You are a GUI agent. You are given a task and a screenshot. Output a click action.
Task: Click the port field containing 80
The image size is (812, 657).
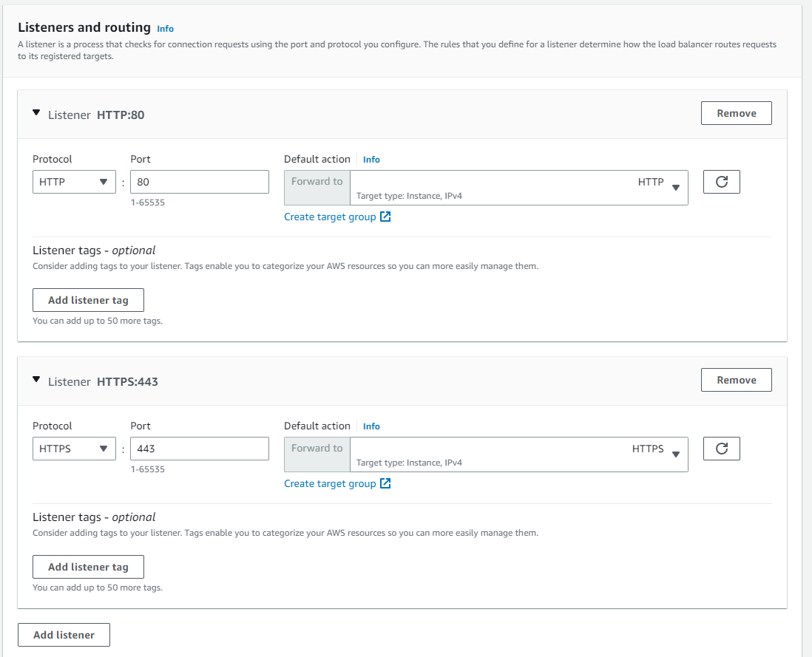200,182
